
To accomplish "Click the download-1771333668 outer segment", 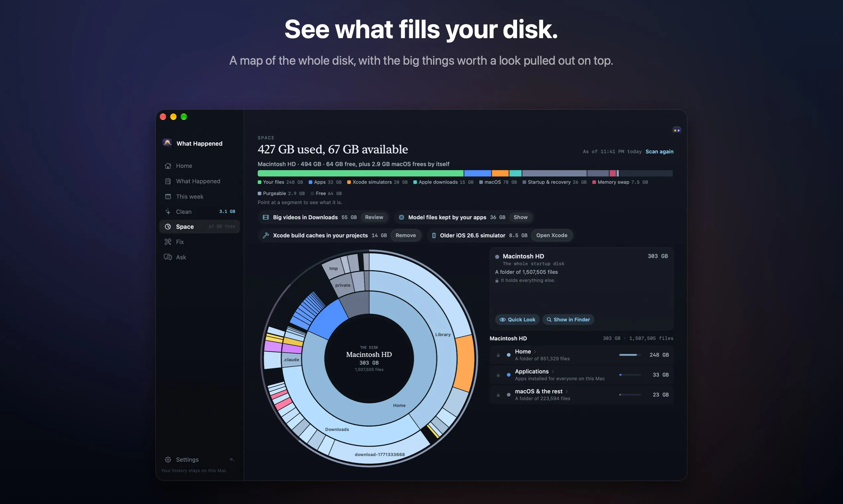I will [x=379, y=454].
